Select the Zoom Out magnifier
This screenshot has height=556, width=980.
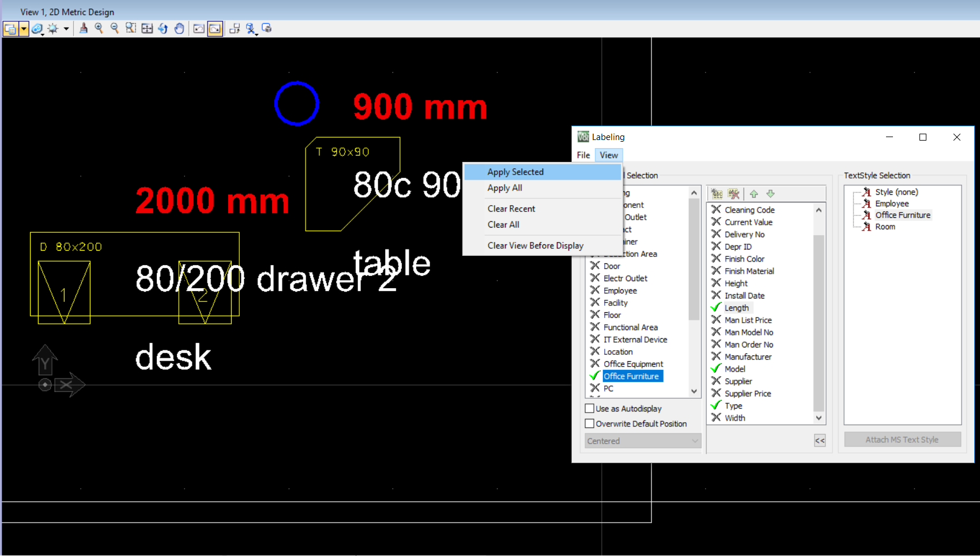tap(115, 28)
